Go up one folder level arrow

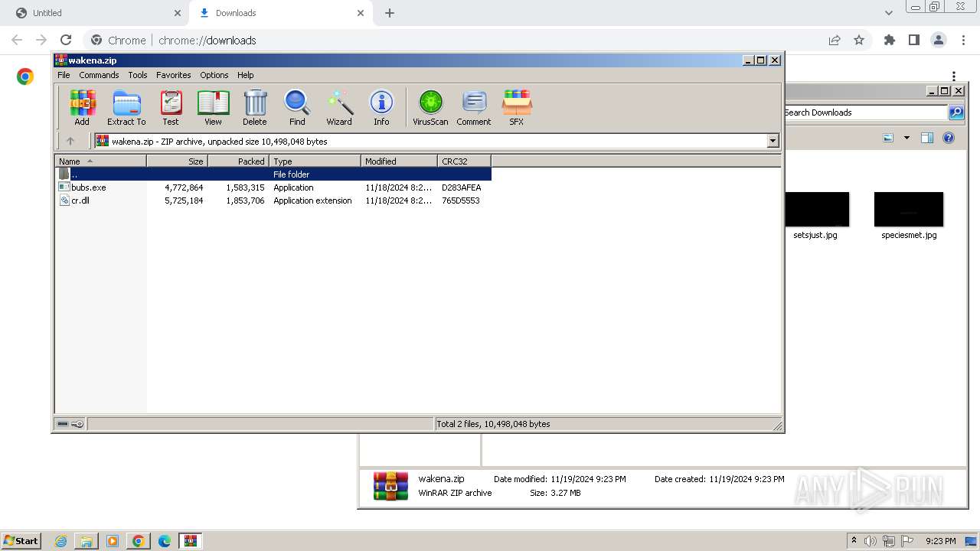(x=70, y=141)
